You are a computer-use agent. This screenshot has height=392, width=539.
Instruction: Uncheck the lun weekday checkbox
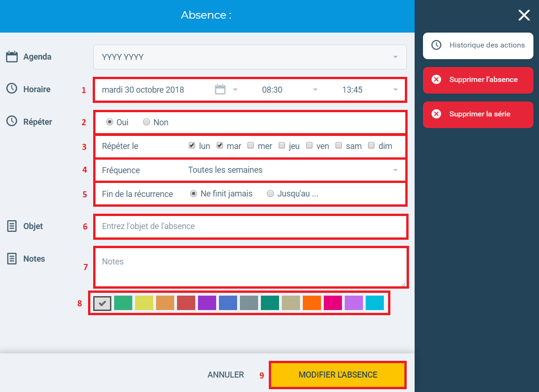[192, 146]
